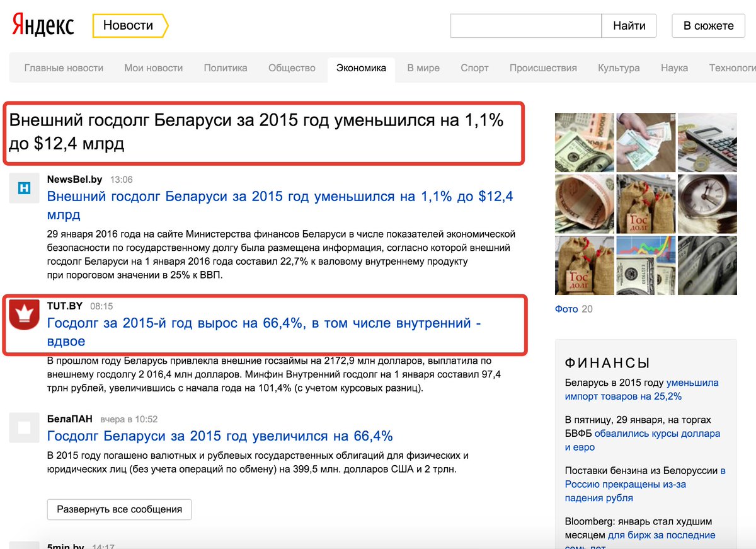Image resolution: width=756 pixels, height=549 pixels.
Task: Click the Найти search button
Action: pyautogui.click(x=629, y=26)
